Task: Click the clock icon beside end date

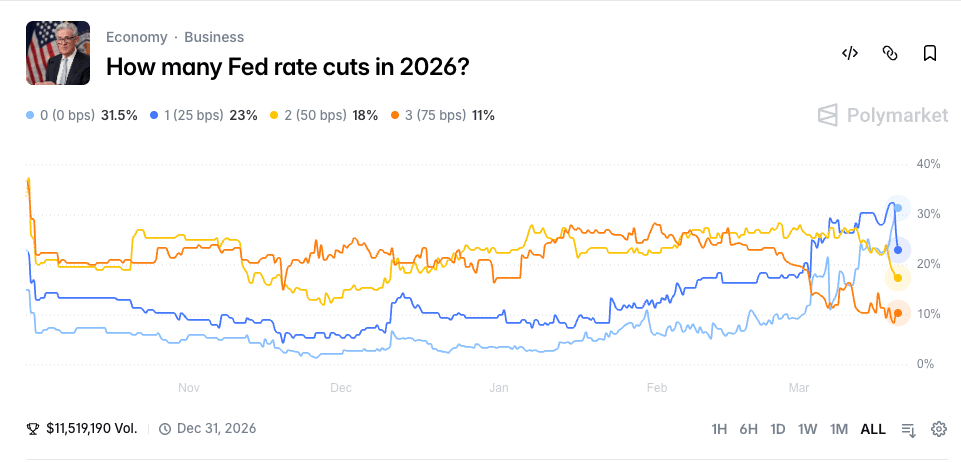Action: coord(165,429)
